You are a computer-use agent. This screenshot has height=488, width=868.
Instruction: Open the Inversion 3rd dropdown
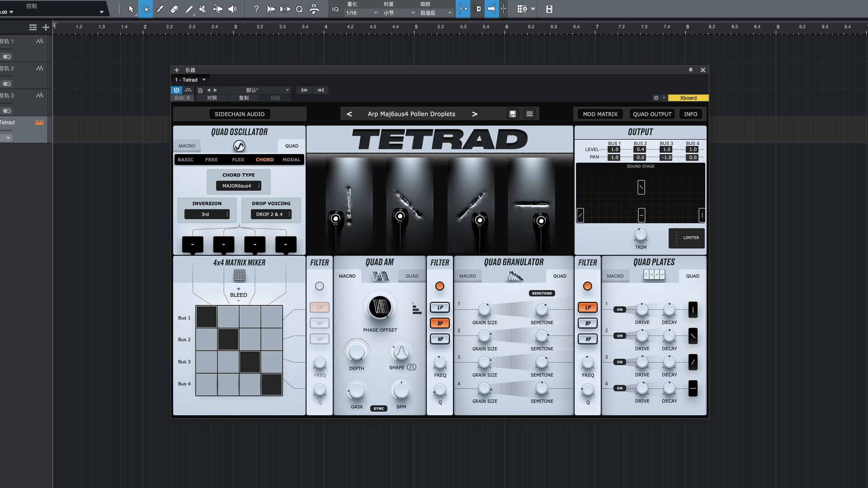pos(207,214)
